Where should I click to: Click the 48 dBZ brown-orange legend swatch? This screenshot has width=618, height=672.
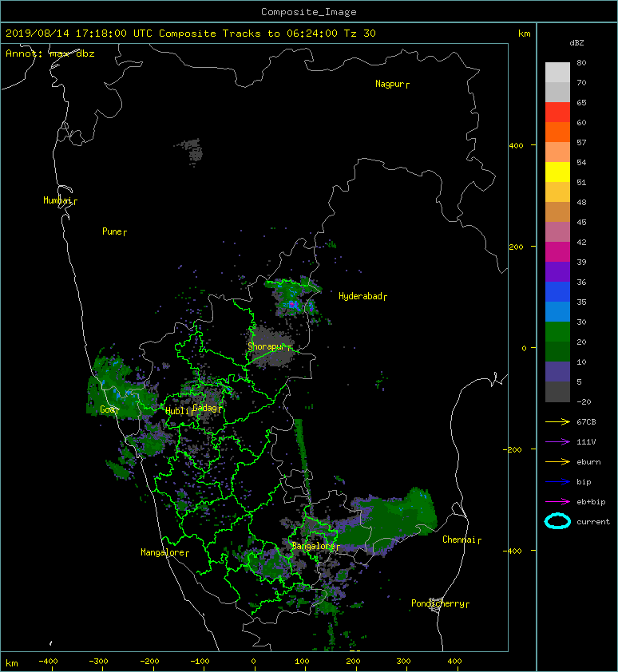click(557, 211)
